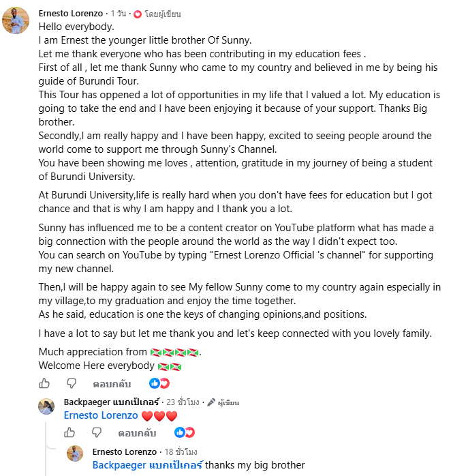The width and height of the screenshot is (451, 476).
Task: Dislike Ernesto Lorenzo's long comment
Action: (x=72, y=384)
